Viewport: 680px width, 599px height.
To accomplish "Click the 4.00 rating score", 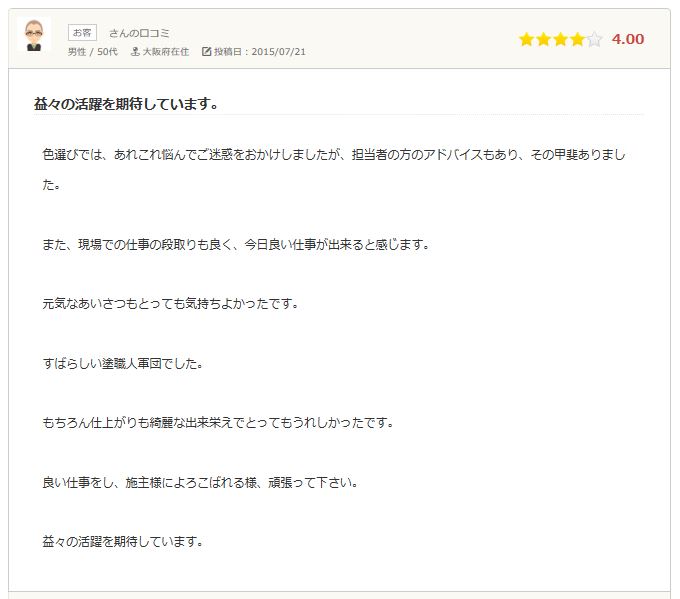I will point(628,39).
